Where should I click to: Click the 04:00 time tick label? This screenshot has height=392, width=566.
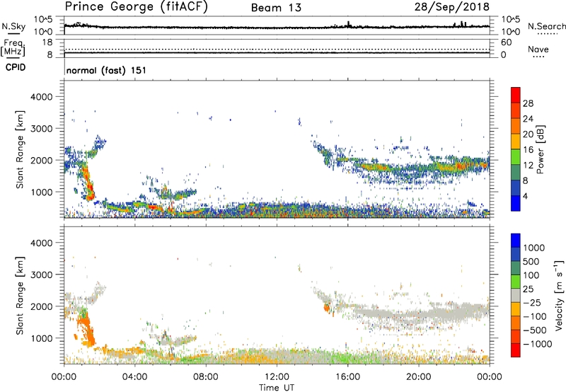point(134,377)
